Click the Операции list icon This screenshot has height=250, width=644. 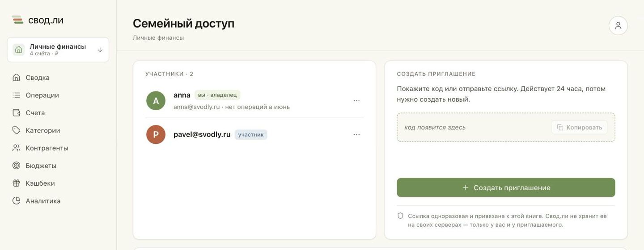click(17, 95)
